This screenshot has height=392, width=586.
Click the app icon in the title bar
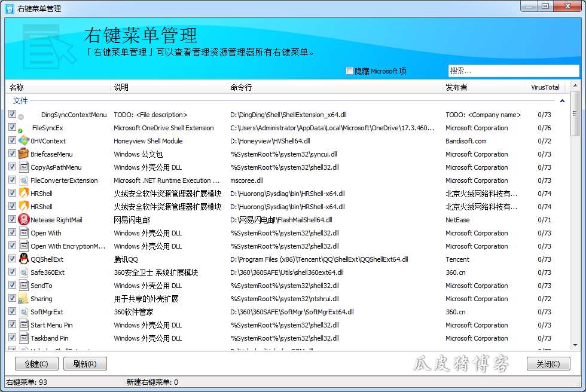pyautogui.click(x=10, y=8)
